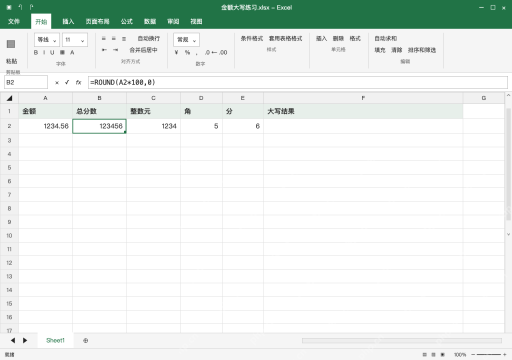This screenshot has width=512, height=360.
Task: Switch to the 公式 Formulas tab
Action: click(x=127, y=22)
